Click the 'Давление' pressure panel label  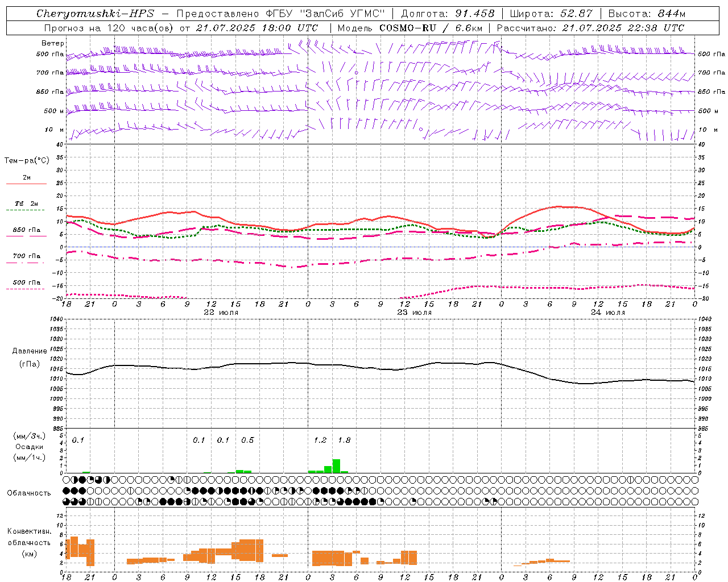(30, 351)
